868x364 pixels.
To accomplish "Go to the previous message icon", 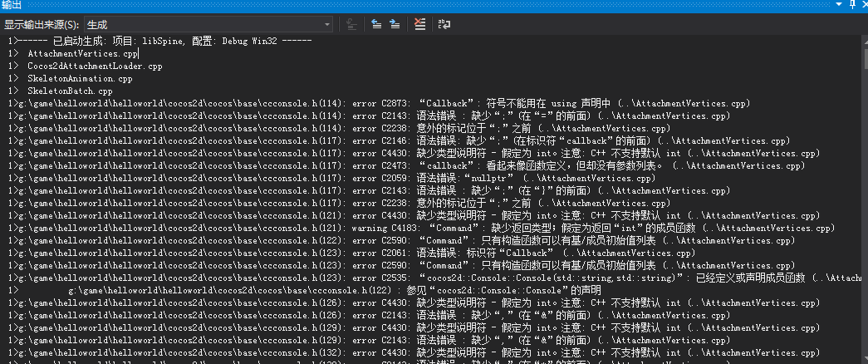I will (x=377, y=24).
